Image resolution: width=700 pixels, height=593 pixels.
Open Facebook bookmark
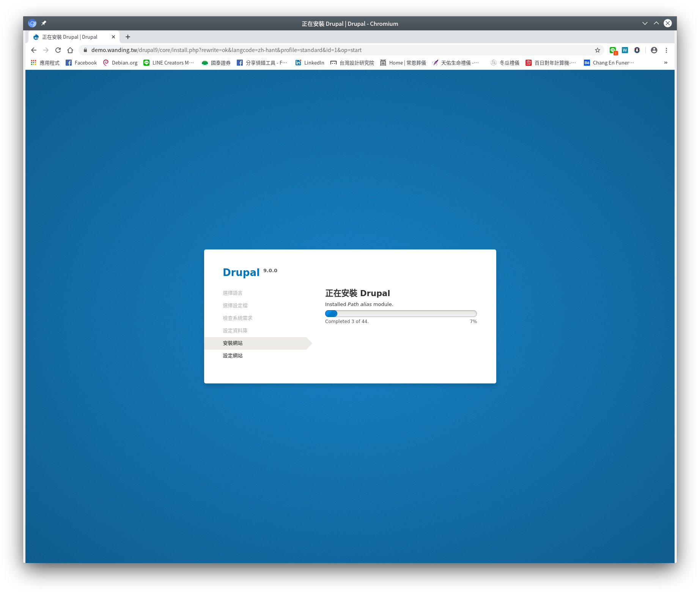click(81, 63)
